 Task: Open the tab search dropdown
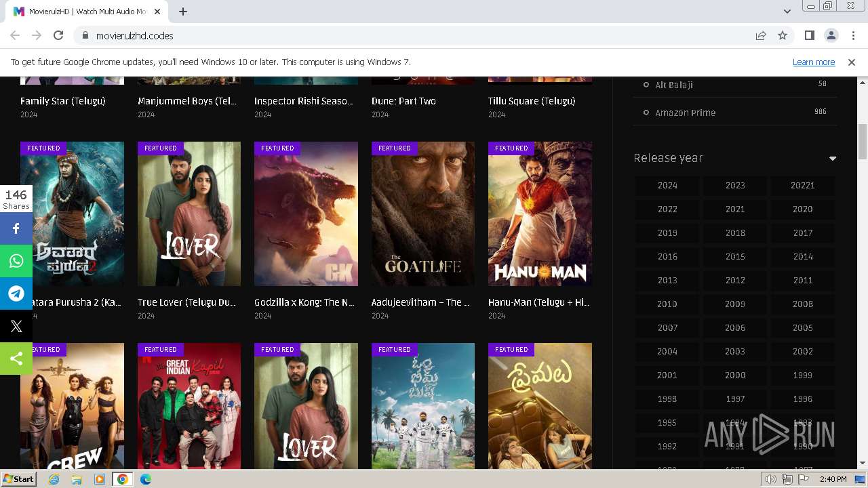click(787, 12)
